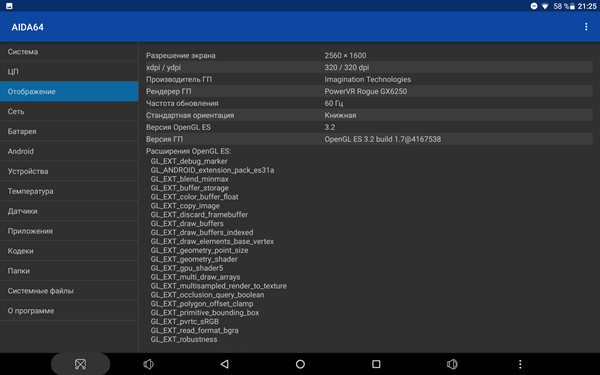Screen dimensions: 600x375
Task: Open the Системные файлы section
Action: pos(69,291)
